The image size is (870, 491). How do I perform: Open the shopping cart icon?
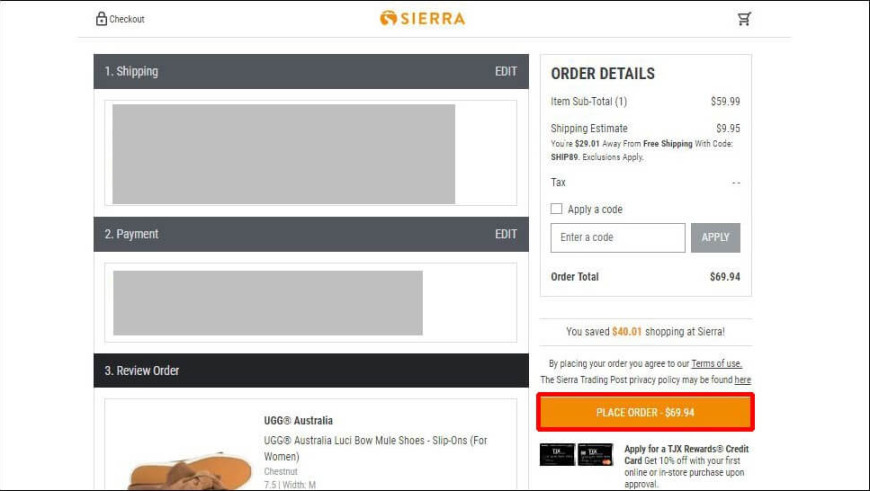[744, 19]
